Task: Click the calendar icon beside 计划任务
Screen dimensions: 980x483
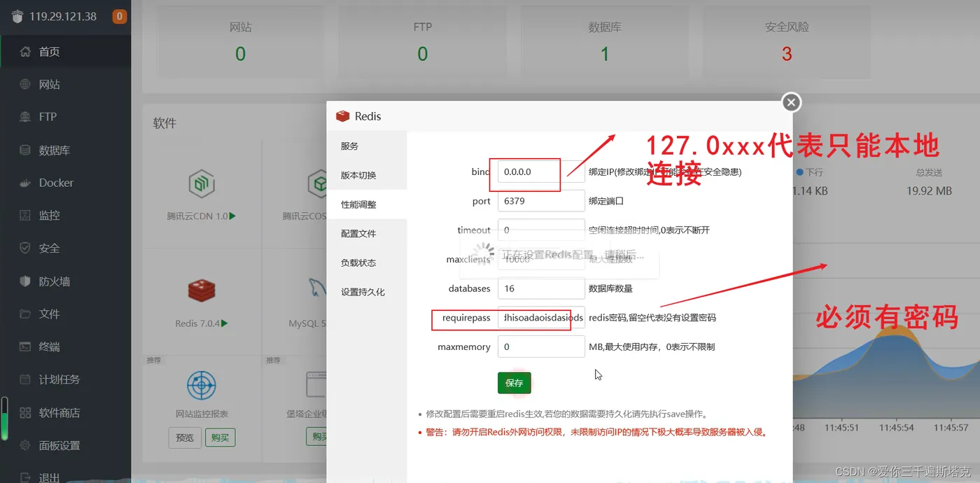Action: (x=25, y=379)
